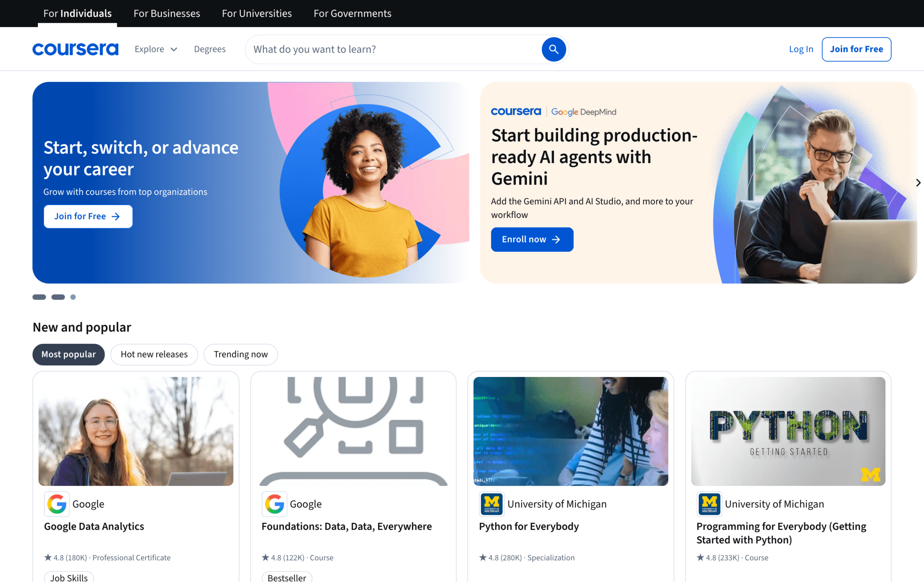The height and width of the screenshot is (582, 924).
Task: Click Programming for Everybody (Getting Started with Python) title
Action: (781, 533)
